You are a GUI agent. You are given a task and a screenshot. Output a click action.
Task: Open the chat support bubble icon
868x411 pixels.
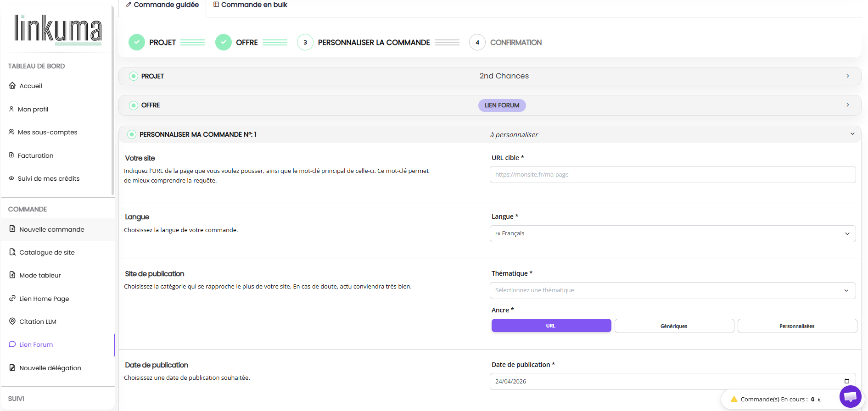(x=850, y=396)
